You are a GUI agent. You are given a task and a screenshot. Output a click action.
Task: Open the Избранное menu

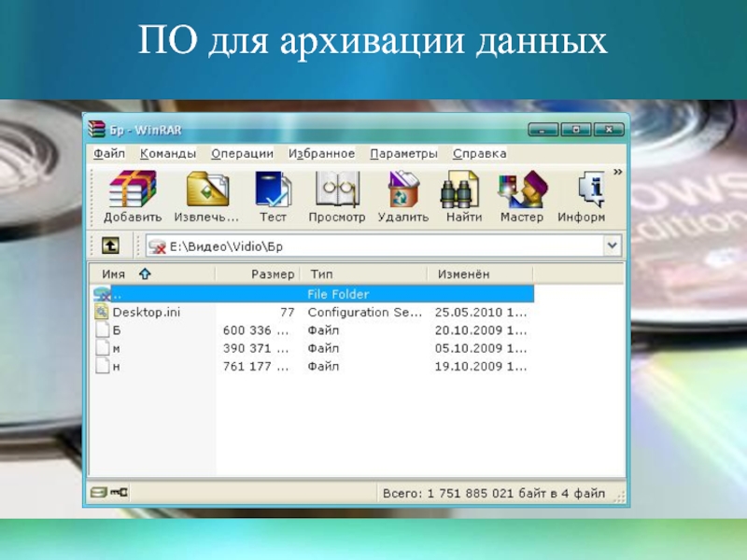321,153
